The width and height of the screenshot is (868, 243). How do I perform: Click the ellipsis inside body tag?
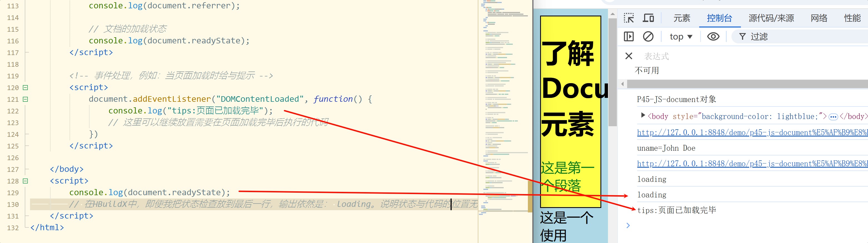tap(833, 117)
